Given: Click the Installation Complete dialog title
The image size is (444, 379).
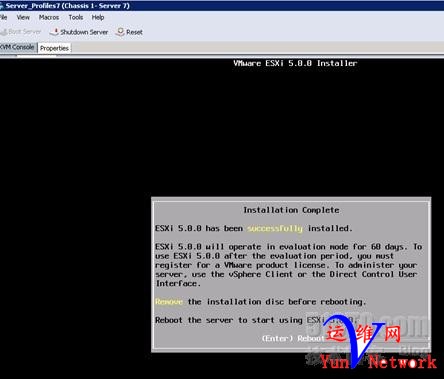Looking at the screenshot, I should pos(291,210).
